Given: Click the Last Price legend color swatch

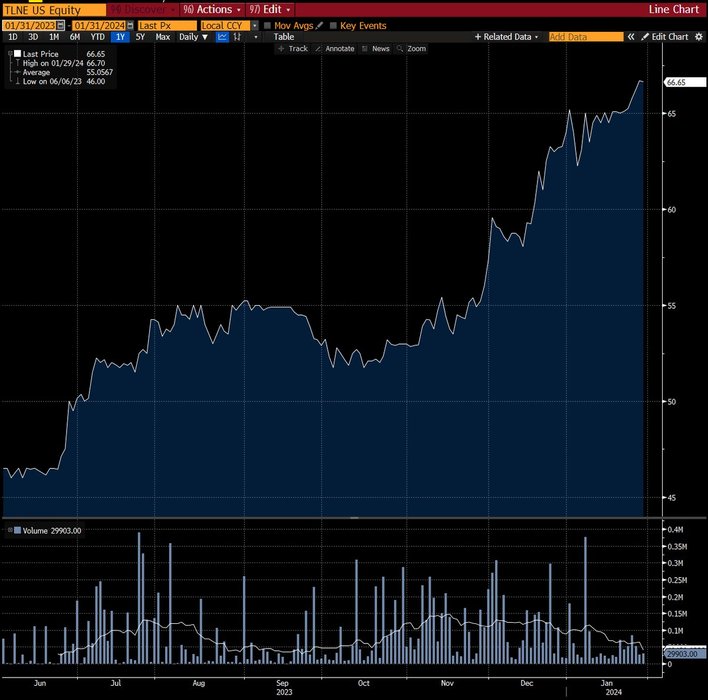Looking at the screenshot, I should tap(16, 54).
